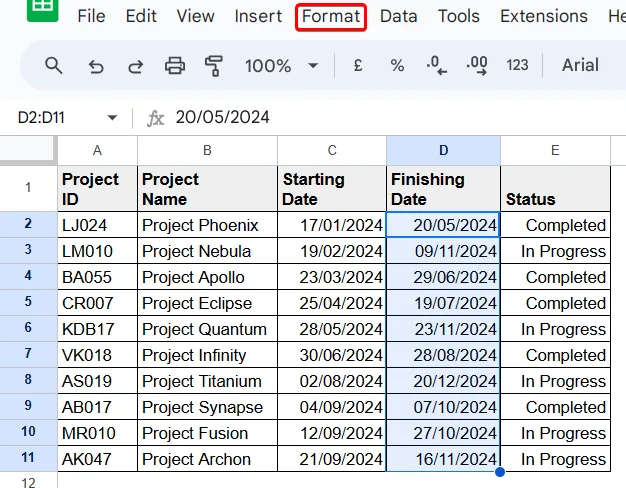This screenshot has width=626, height=488.
Task: Open the Data menu
Action: (x=398, y=16)
